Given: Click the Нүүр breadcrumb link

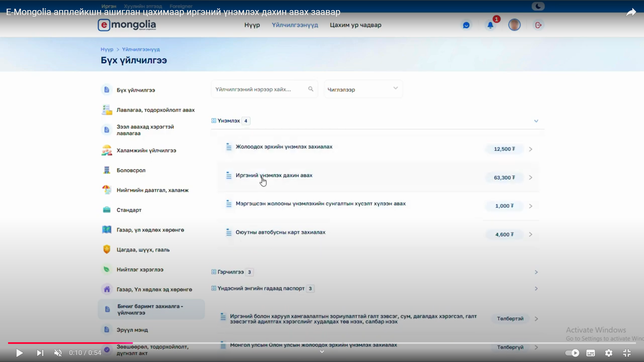Looking at the screenshot, I should [107, 49].
